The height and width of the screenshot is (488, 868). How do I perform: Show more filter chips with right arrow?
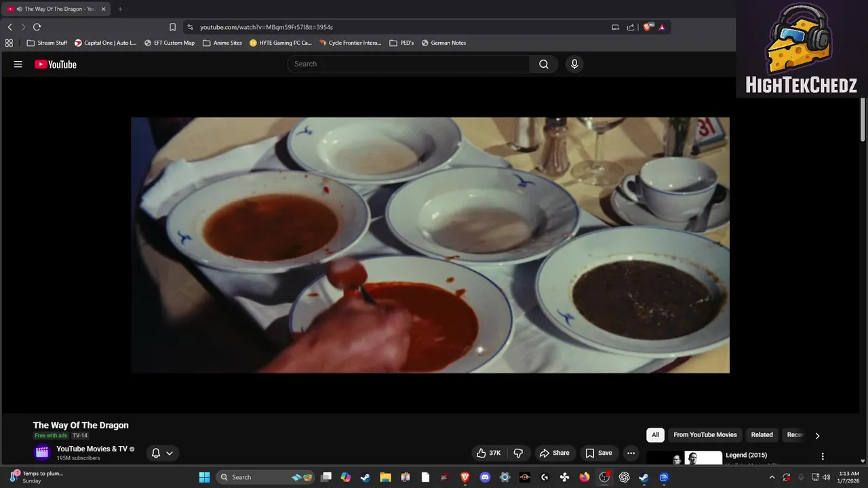click(x=817, y=436)
